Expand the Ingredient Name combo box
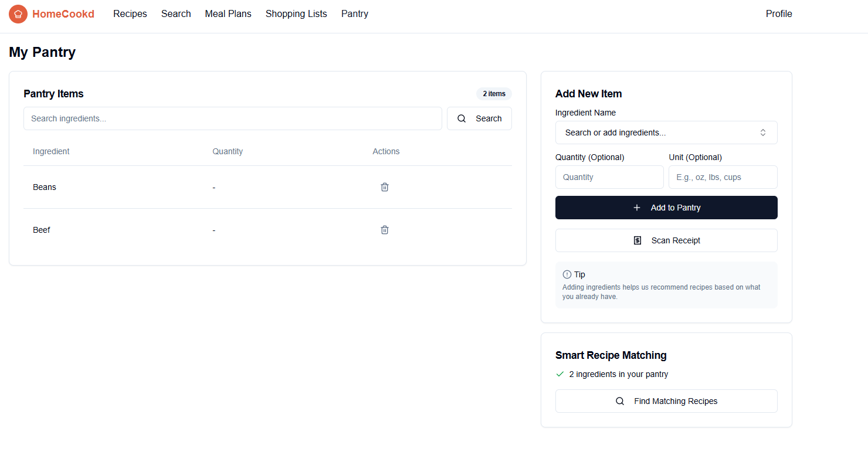Viewport: 868px width, 472px height. point(666,133)
